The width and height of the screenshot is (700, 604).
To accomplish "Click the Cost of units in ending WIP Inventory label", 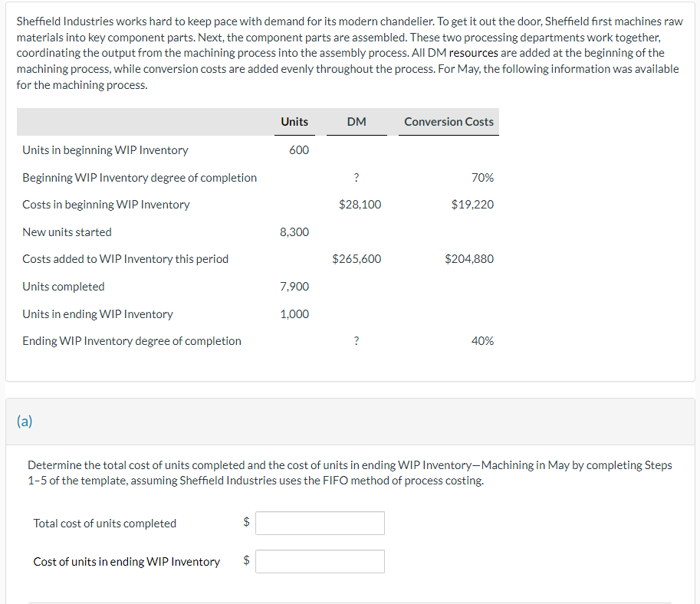I will [127, 562].
